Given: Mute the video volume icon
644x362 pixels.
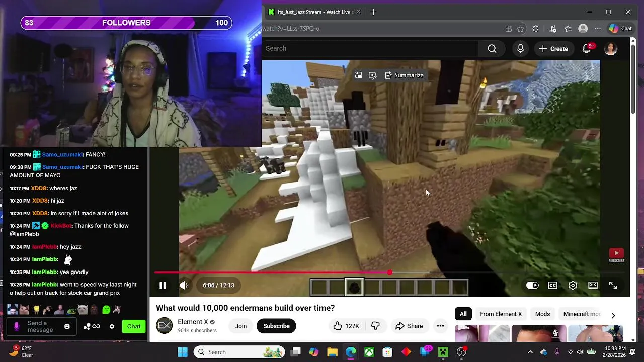Looking at the screenshot, I should coord(184,285).
